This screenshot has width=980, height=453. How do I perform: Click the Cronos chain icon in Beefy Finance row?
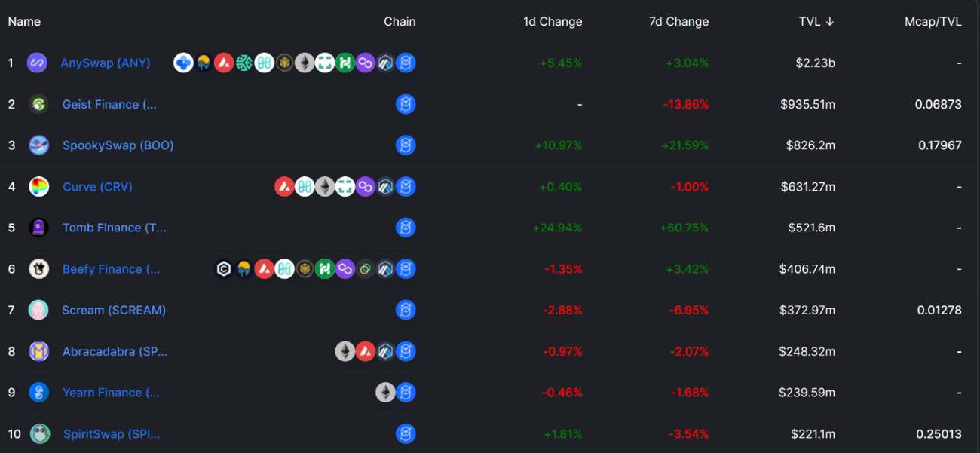click(223, 269)
